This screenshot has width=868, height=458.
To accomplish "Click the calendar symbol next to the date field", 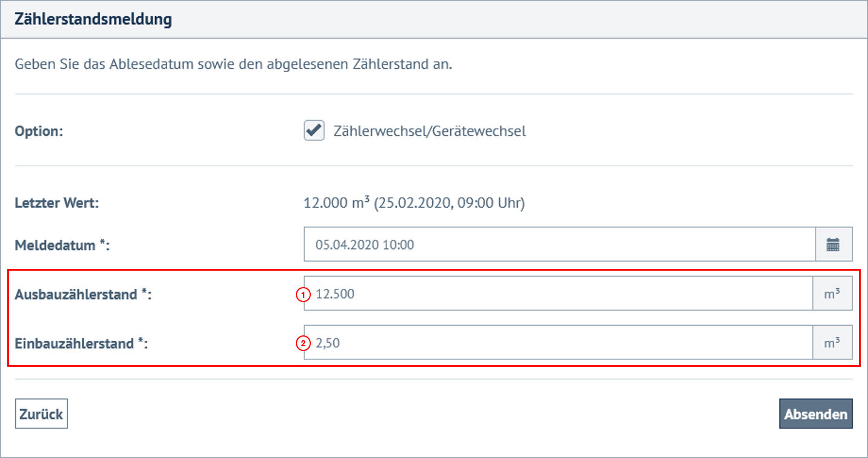I will pos(834,244).
